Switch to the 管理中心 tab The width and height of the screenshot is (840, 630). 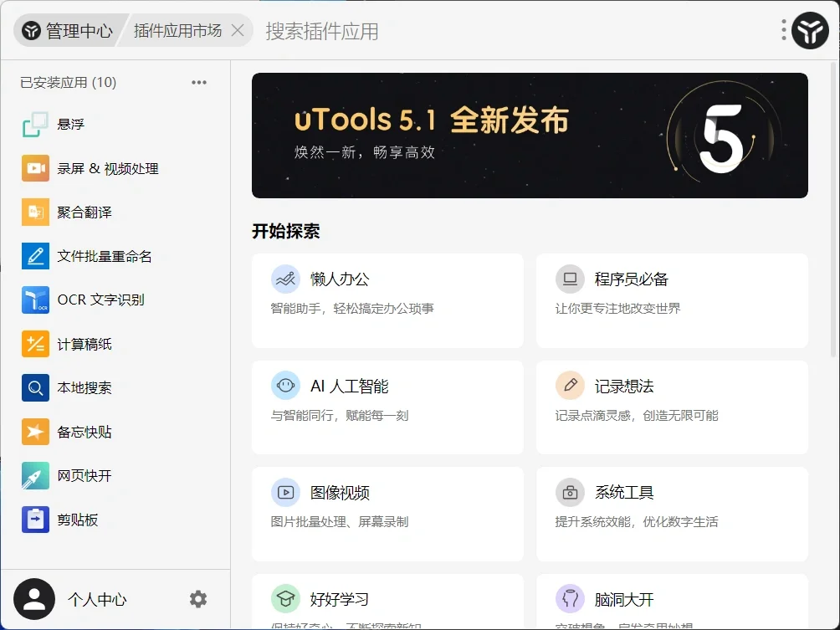coord(68,31)
